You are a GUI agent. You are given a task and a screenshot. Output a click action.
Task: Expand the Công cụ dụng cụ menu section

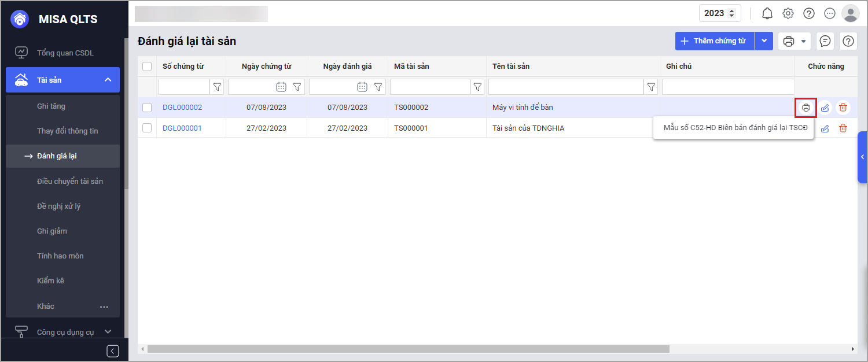(x=108, y=332)
